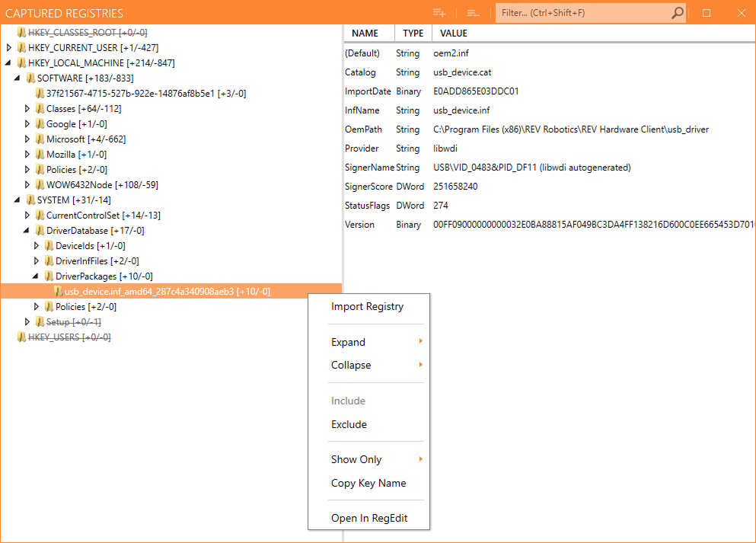
Task: Expand the HKEY_CURRENT_USER node
Action: (x=9, y=48)
